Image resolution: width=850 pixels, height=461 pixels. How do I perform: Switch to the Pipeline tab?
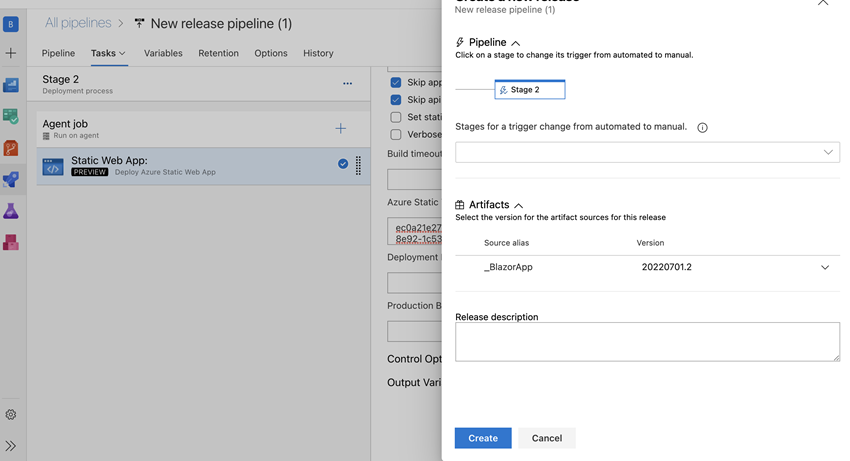pos(58,53)
